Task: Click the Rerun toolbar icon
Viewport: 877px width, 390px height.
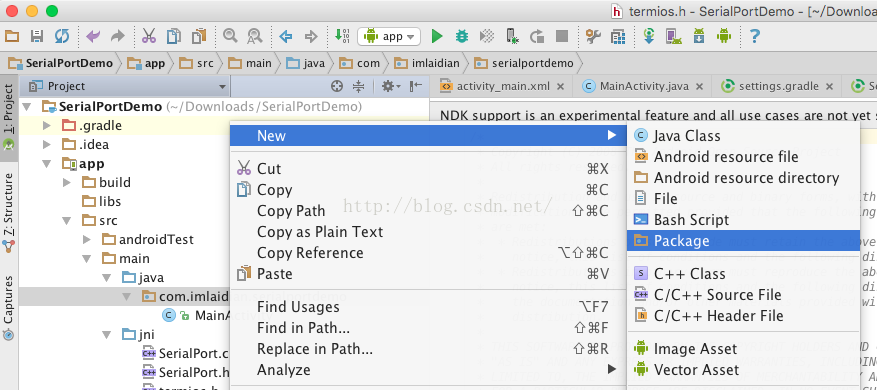Action: 537,37
